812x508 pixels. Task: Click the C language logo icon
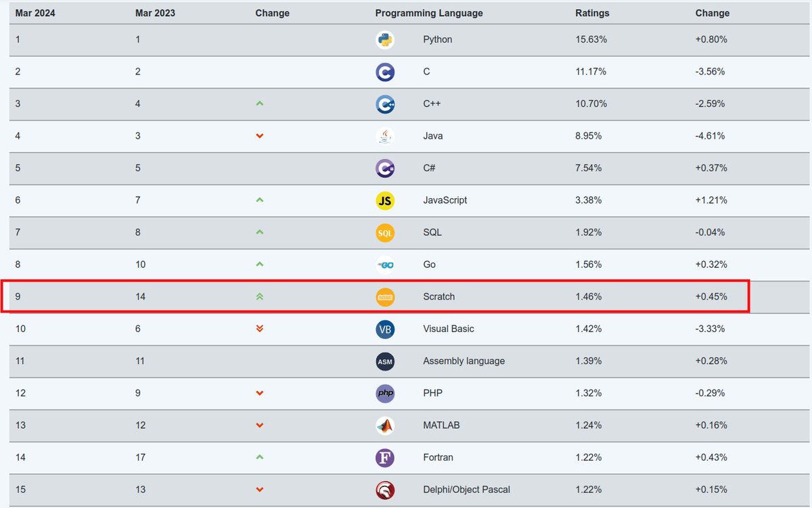[385, 72]
